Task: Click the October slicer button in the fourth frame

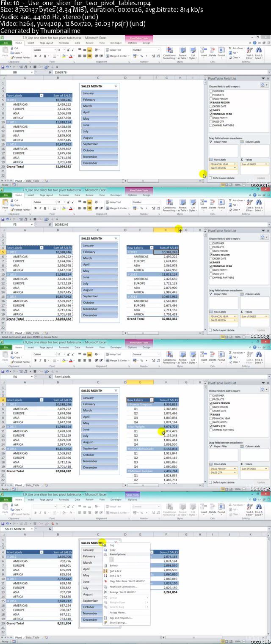Action: tap(91, 607)
